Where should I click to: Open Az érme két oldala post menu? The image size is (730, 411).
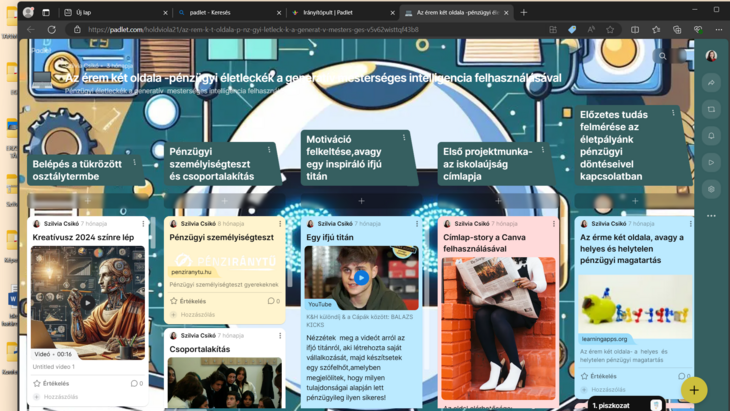(690, 224)
